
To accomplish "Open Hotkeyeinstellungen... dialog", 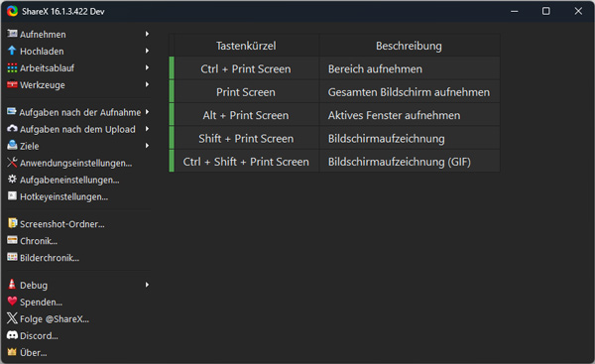I will coord(63,197).
